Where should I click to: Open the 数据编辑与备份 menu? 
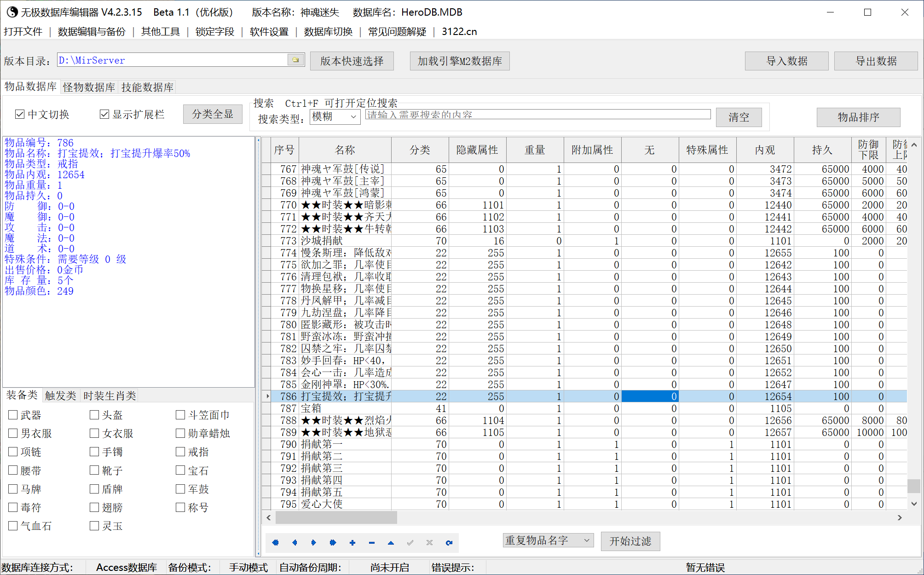[x=92, y=32]
